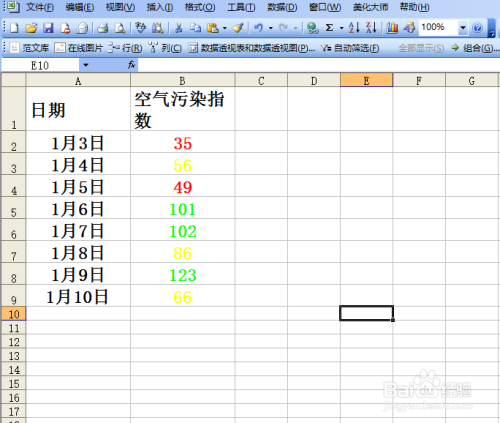This screenshot has width=500, height=423.
Task: Click the Save disk icon
Action: pos(48,28)
